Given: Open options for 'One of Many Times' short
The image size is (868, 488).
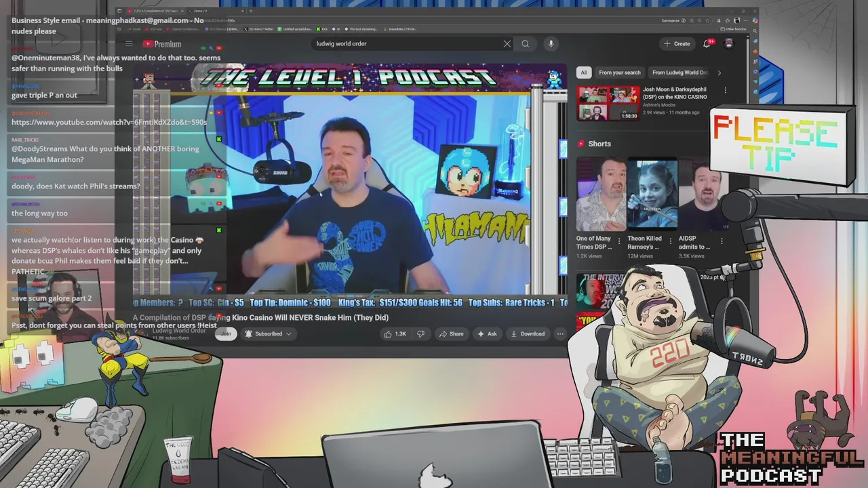Looking at the screenshot, I should [x=620, y=241].
